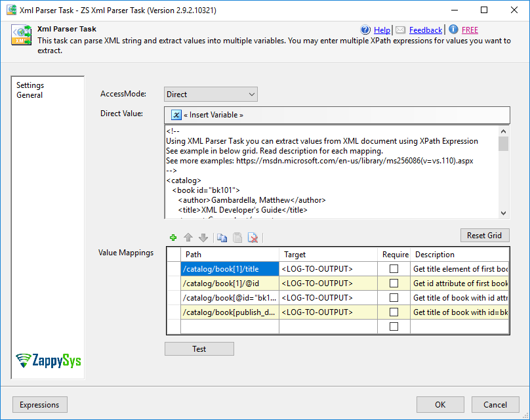Viewport: 530px width, 420px height.
Task: Click the Description column header
Action: pyautogui.click(x=460, y=255)
